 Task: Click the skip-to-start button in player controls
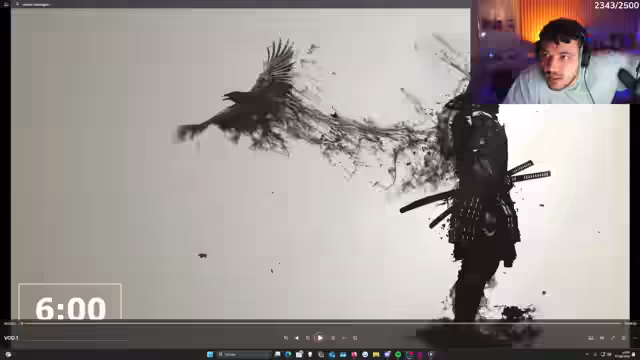pos(286,338)
